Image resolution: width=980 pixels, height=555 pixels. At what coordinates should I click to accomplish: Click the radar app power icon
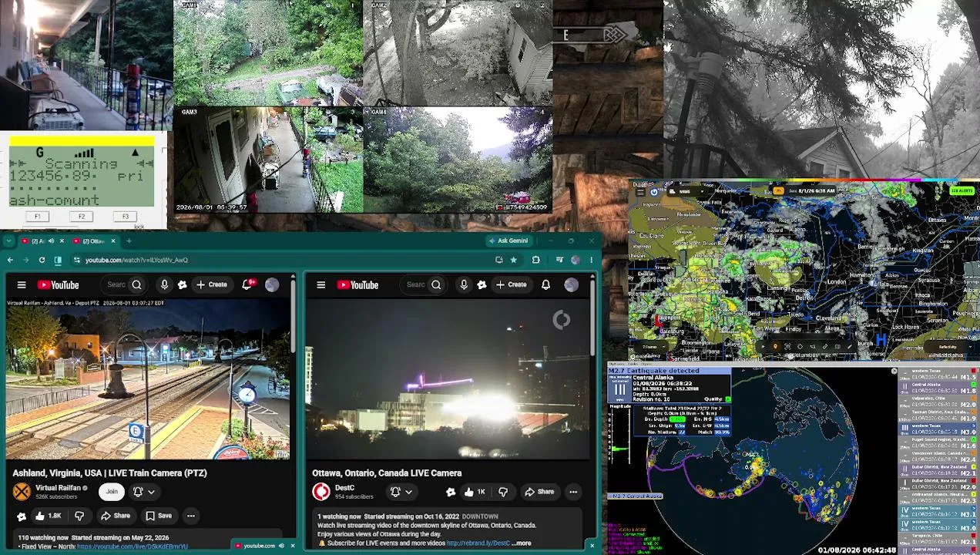click(x=654, y=192)
